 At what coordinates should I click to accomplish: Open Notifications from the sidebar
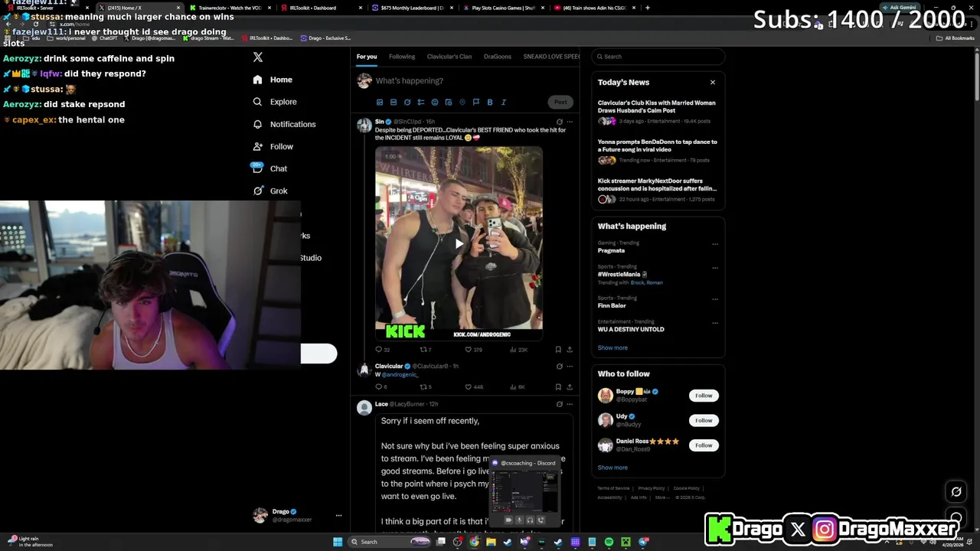(284, 124)
